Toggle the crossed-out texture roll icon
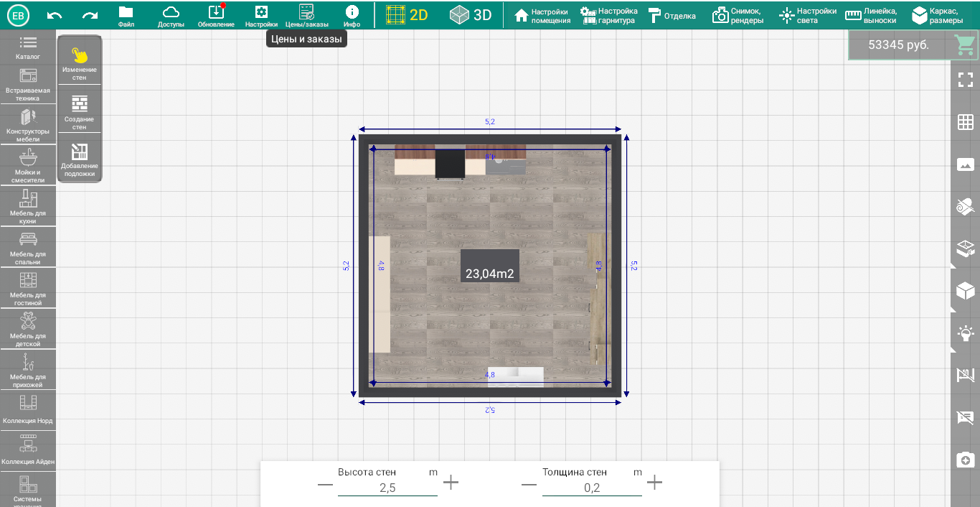The width and height of the screenshot is (980, 507). [966, 207]
